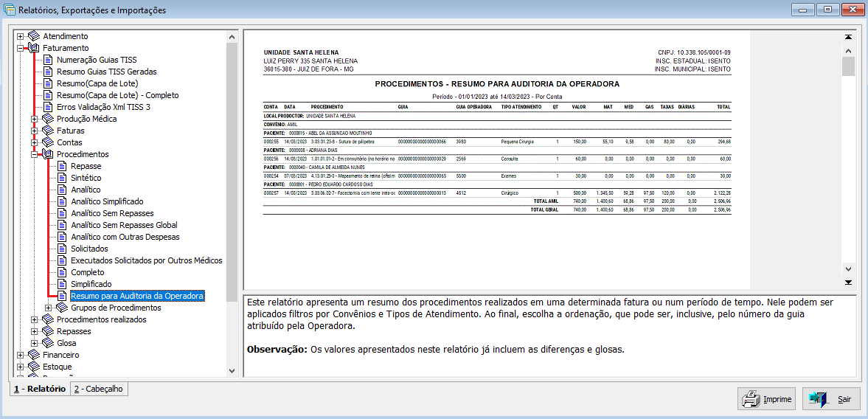Click report preview scroll up arrow
The width and height of the screenshot is (868, 419).
click(847, 50)
